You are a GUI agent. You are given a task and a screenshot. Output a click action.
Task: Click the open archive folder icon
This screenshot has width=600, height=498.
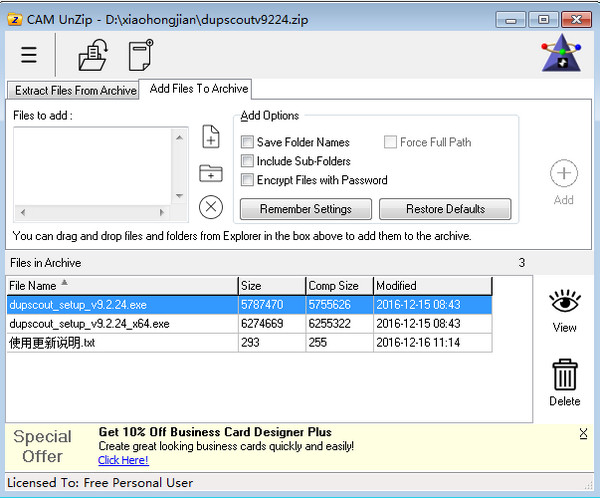[93, 55]
